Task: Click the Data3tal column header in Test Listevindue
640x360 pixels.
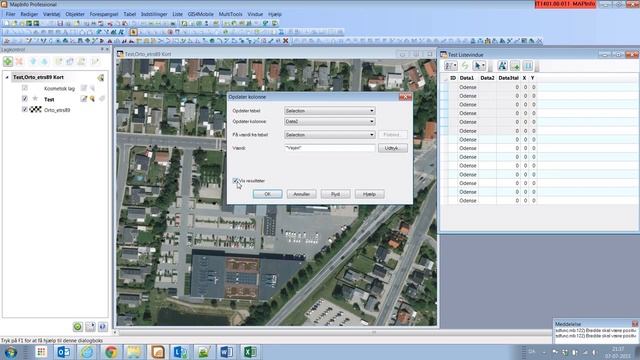Action: [x=509, y=78]
